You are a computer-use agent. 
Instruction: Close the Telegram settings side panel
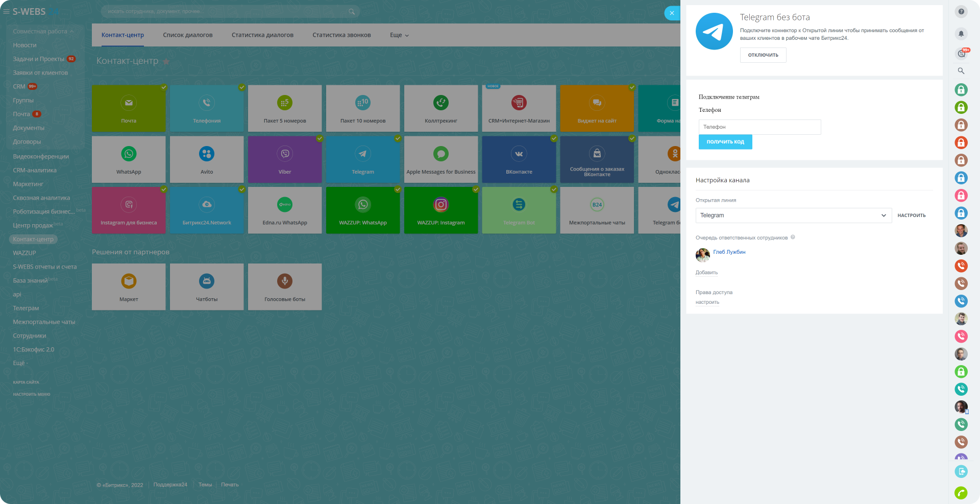(672, 13)
